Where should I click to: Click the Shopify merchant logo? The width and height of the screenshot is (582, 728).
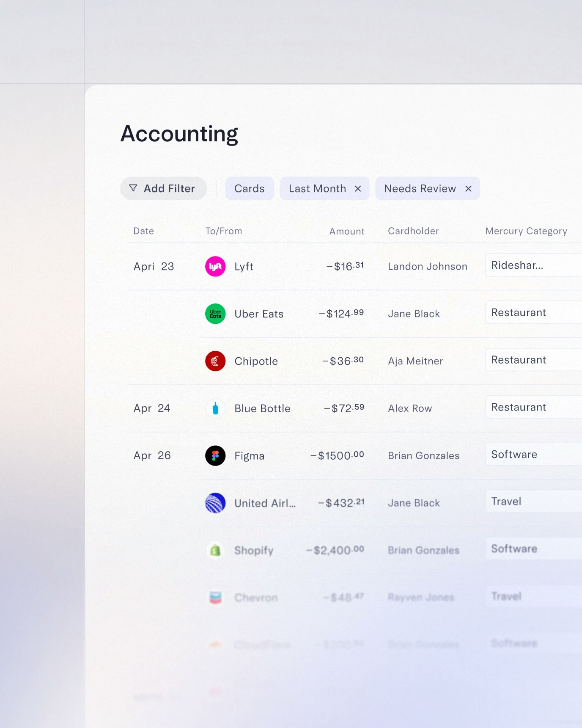click(215, 550)
